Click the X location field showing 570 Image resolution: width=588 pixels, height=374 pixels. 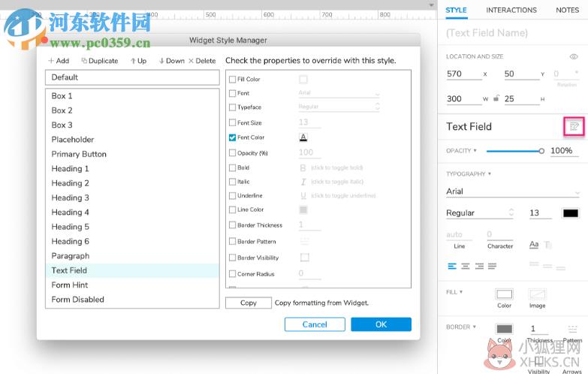464,74
